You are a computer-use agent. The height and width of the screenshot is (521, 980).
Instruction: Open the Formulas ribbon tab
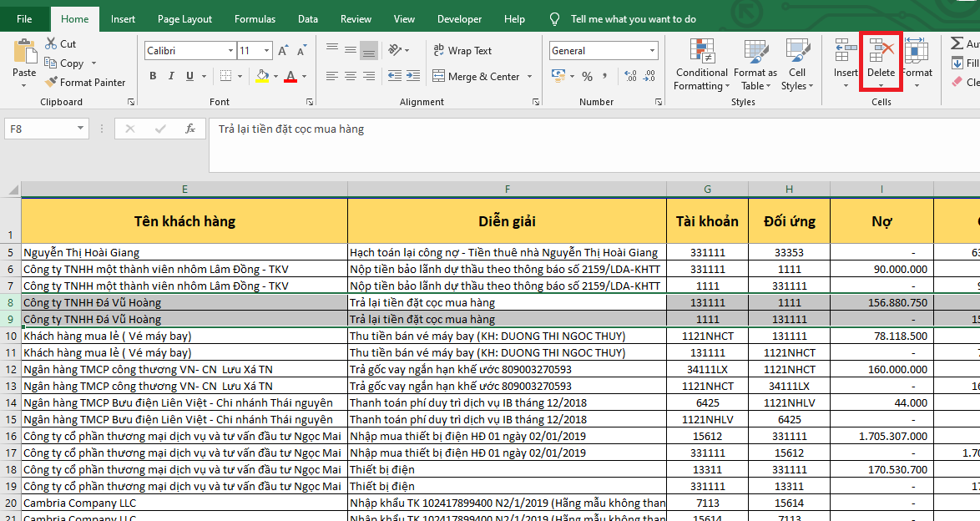pos(255,18)
